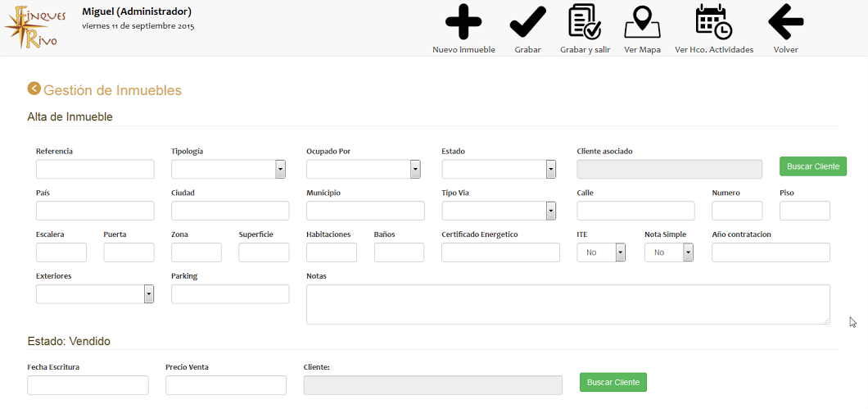The image size is (868, 409).
Task: Open Ver Hco. Actividades calendar icon
Action: (713, 22)
